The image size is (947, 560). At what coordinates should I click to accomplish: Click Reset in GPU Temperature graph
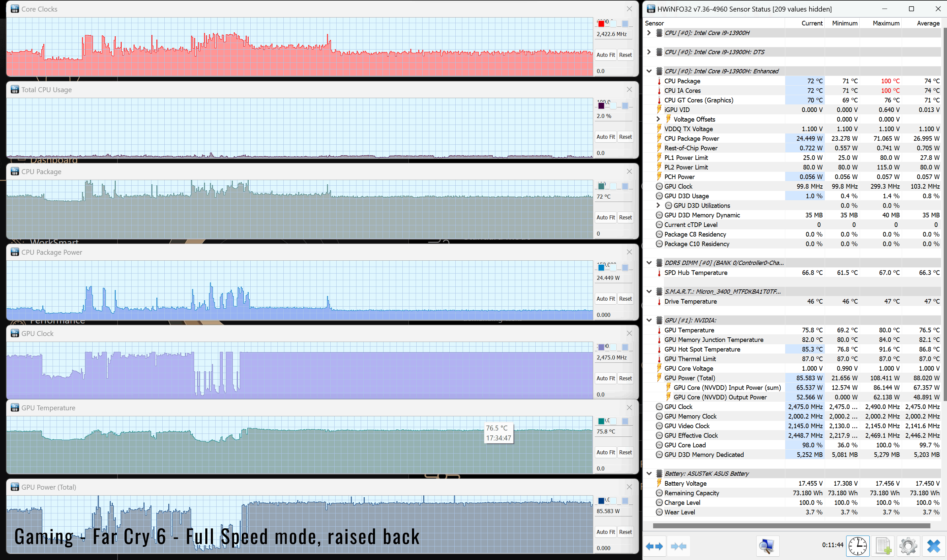pyautogui.click(x=625, y=452)
